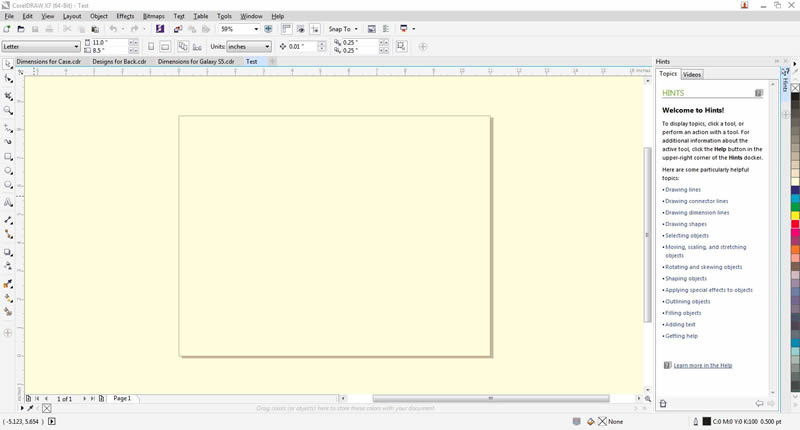Open the File menu
Viewport: 800px width, 430px height.
[9, 16]
